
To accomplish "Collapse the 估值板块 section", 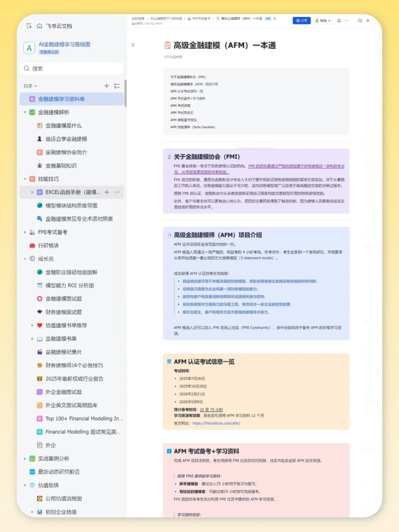I will tap(25, 485).
